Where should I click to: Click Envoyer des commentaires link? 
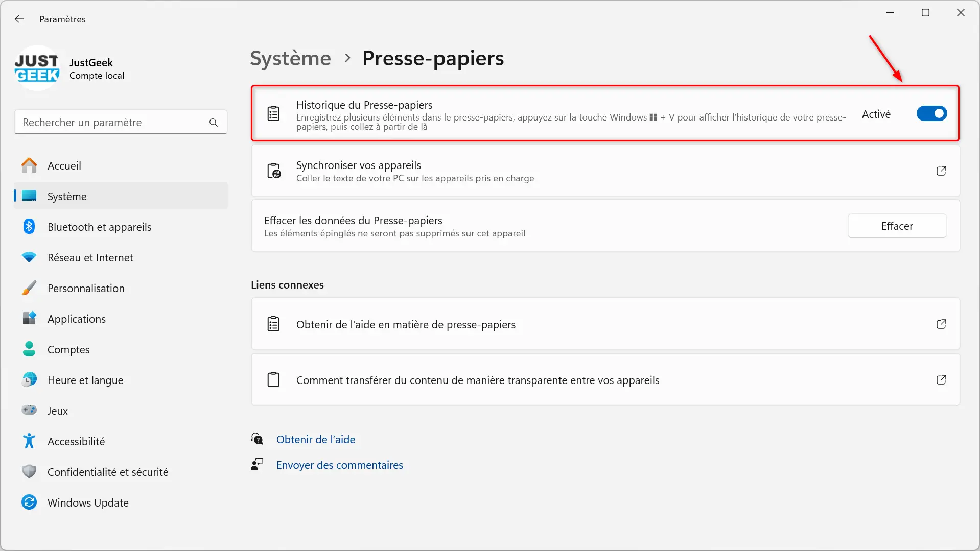[340, 465]
